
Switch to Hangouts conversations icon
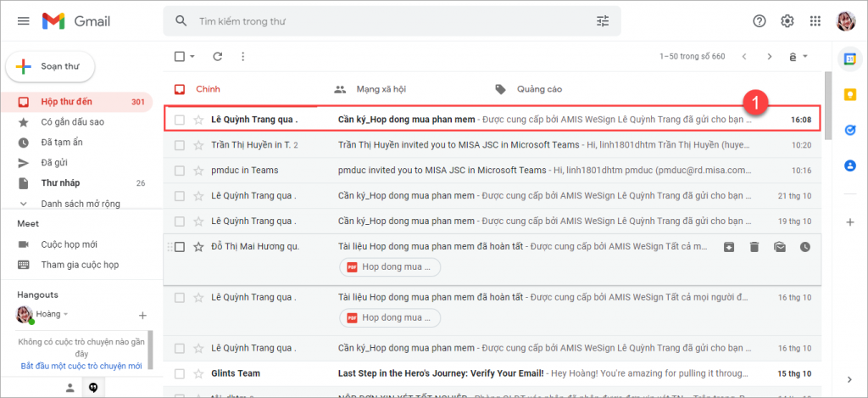pos(93,388)
